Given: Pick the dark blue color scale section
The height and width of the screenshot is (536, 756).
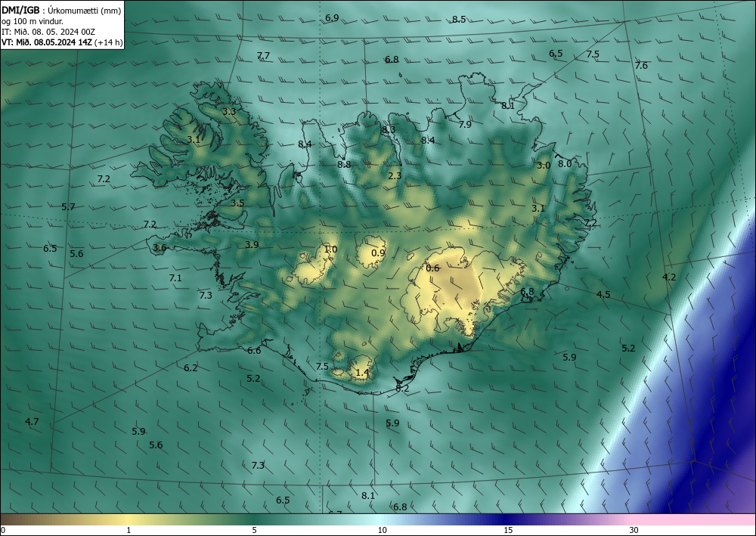Looking at the screenshot, I should [x=507, y=519].
